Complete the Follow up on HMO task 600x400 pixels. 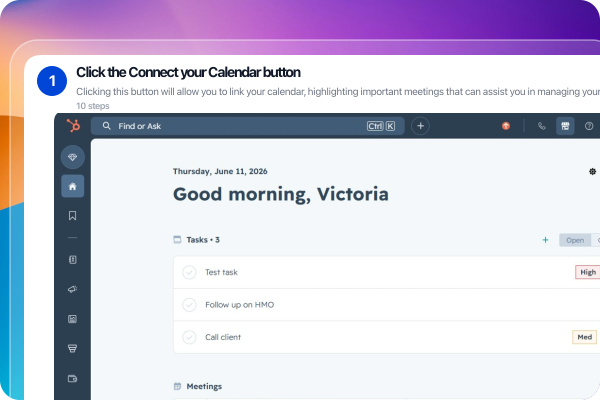(x=189, y=305)
